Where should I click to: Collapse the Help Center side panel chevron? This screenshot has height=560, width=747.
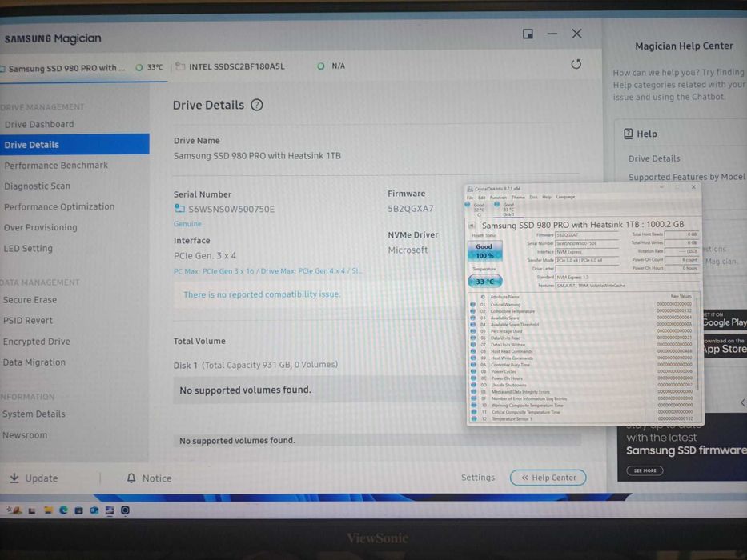tap(742, 403)
